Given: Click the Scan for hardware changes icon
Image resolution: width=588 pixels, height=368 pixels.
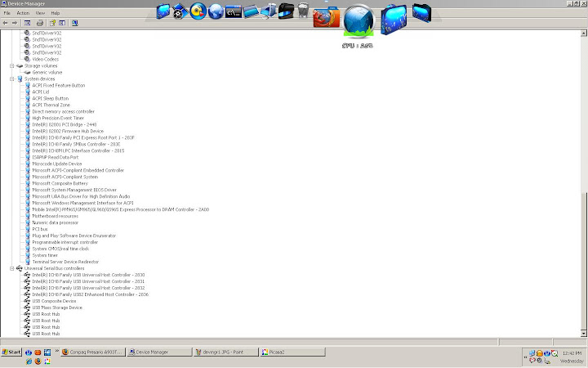Looking at the screenshot, I should coord(74,23).
